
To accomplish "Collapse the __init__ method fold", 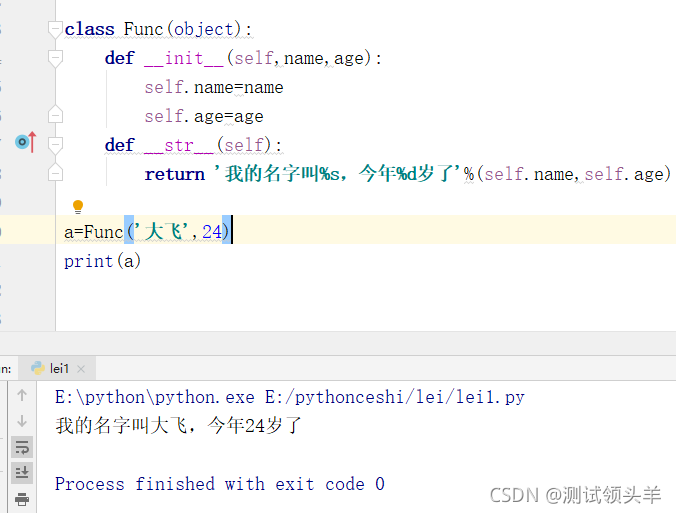I will [x=55, y=59].
